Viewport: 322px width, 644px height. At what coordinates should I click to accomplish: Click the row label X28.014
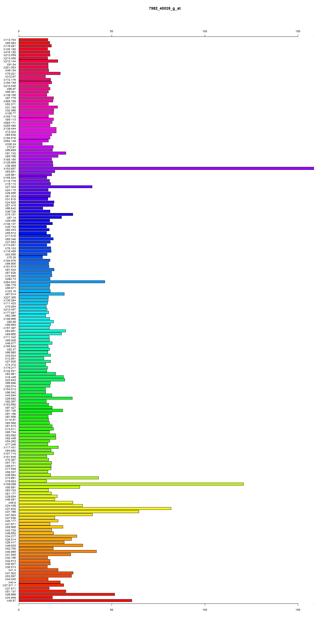coord(10,539)
